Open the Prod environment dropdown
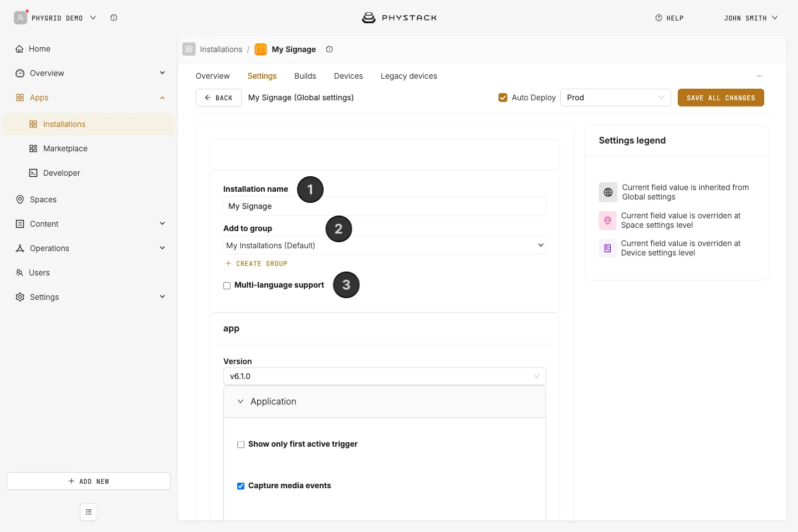This screenshot has width=798, height=532. coord(616,98)
